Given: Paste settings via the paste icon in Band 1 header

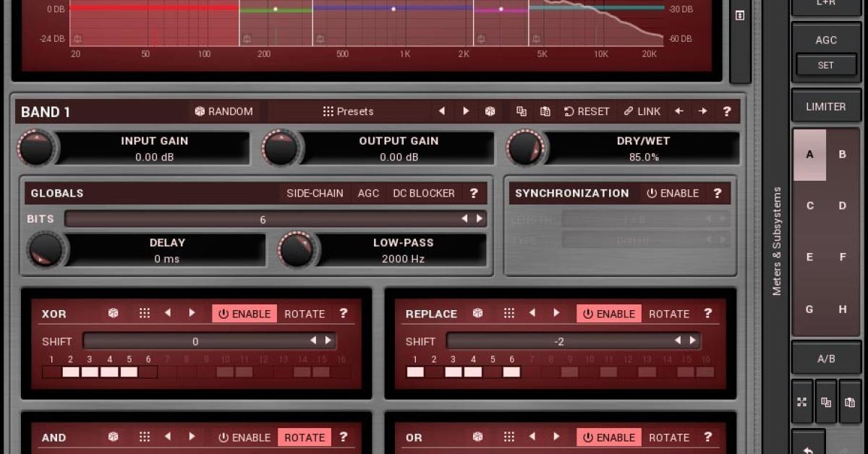Looking at the screenshot, I should tap(545, 111).
